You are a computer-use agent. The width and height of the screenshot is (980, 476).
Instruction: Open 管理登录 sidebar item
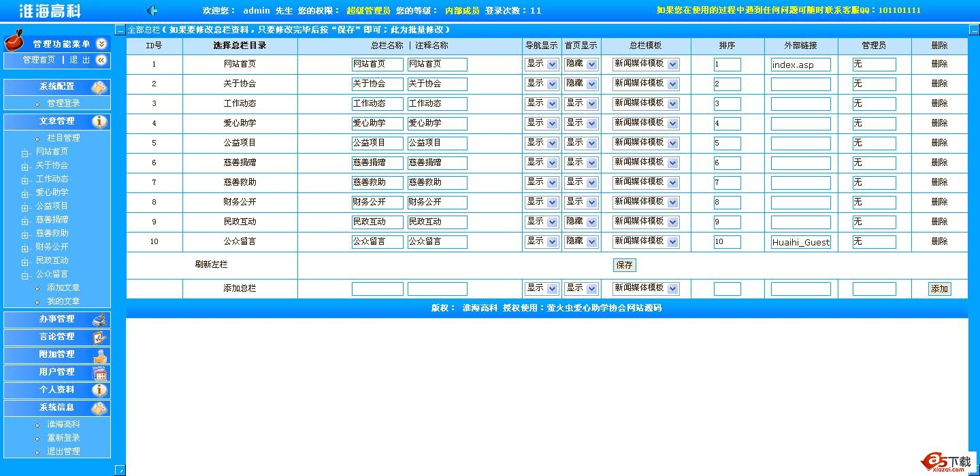[x=63, y=103]
